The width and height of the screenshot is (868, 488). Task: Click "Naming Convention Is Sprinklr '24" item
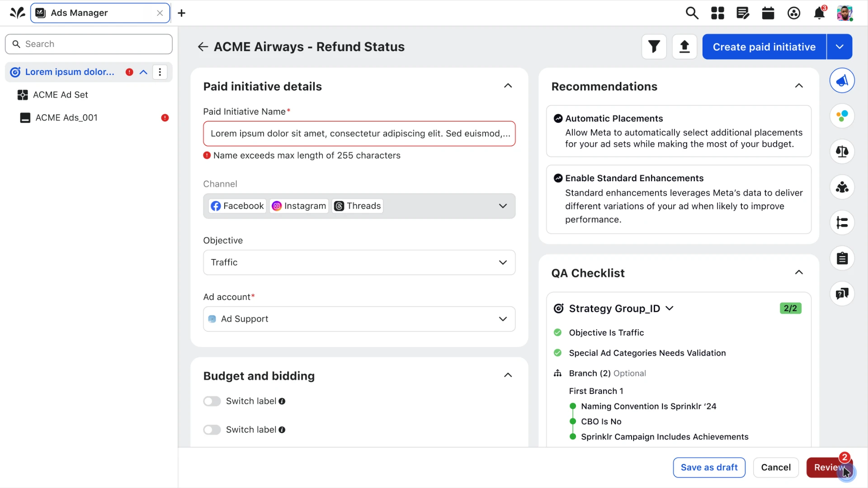pos(649,406)
